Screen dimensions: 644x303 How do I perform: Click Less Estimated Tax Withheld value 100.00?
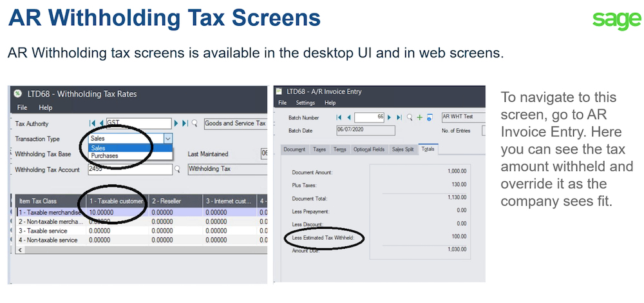(459, 237)
